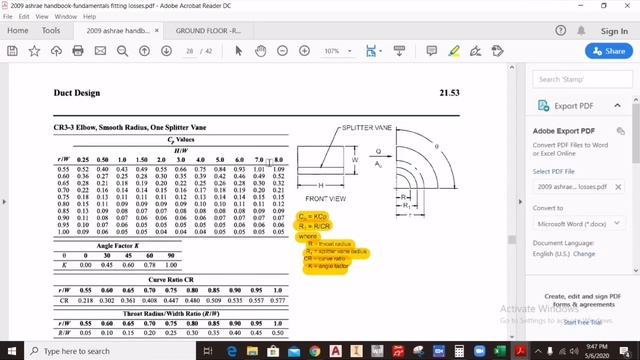The height and width of the screenshot is (360, 640).
Task: Remove selected PDF file with X
Action: [618, 187]
